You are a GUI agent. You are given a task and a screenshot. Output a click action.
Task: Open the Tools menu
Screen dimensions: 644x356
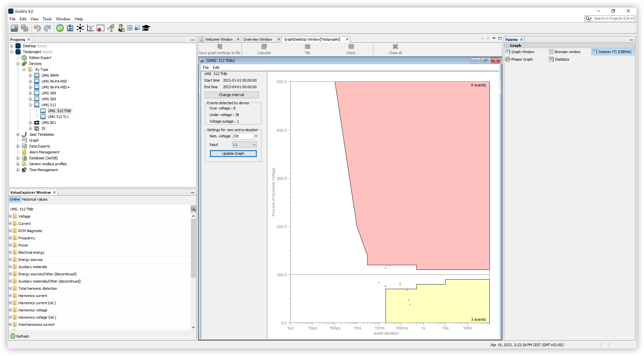coord(47,19)
